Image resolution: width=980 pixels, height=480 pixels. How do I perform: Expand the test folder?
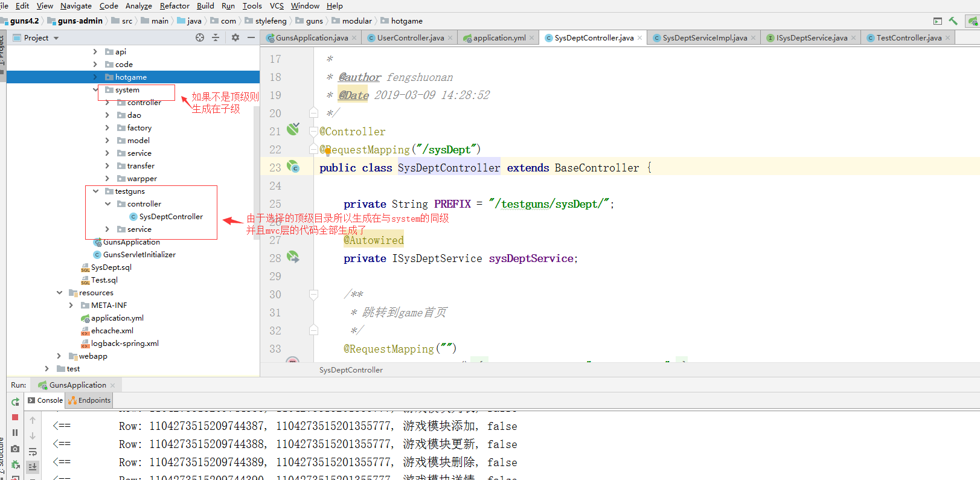click(47, 369)
